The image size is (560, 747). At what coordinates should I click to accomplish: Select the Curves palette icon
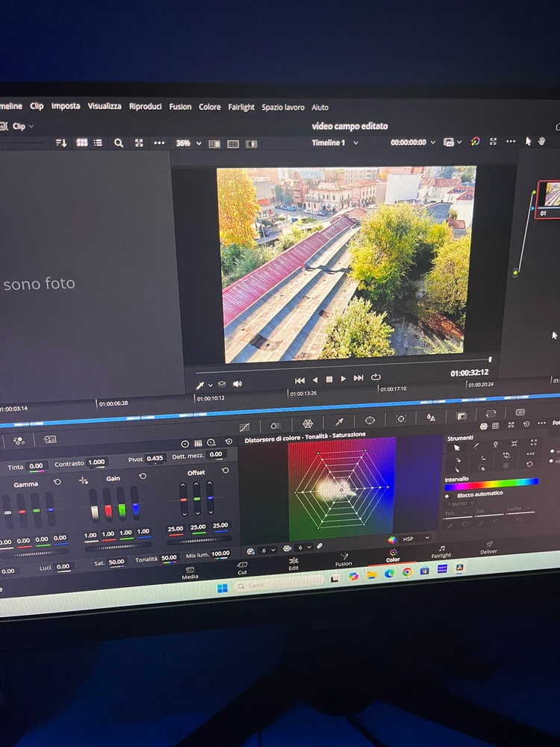(x=244, y=427)
